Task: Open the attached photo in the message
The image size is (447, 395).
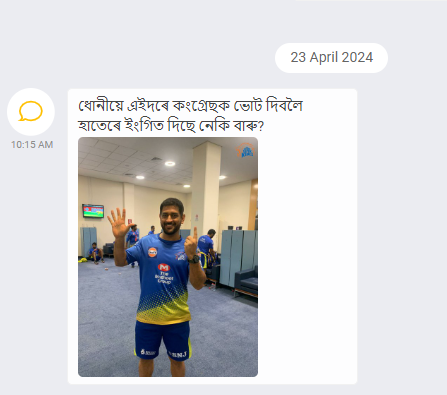Action: [168, 257]
